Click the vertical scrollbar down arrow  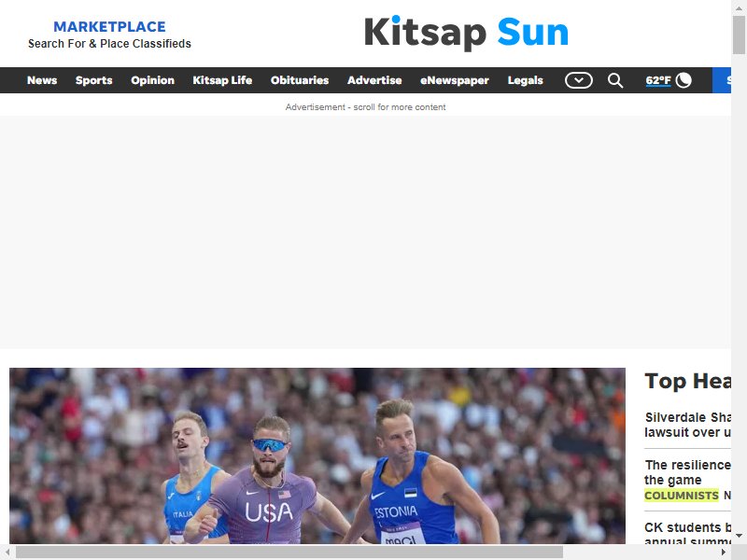click(739, 536)
